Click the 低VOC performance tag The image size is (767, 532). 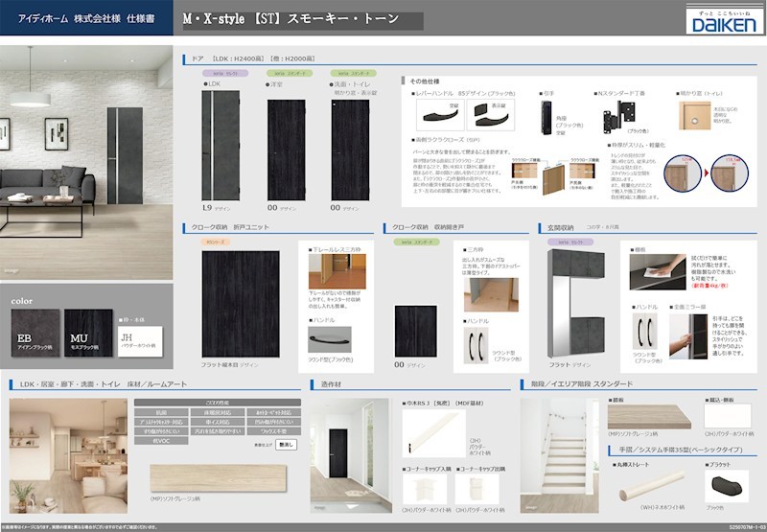tap(161, 441)
